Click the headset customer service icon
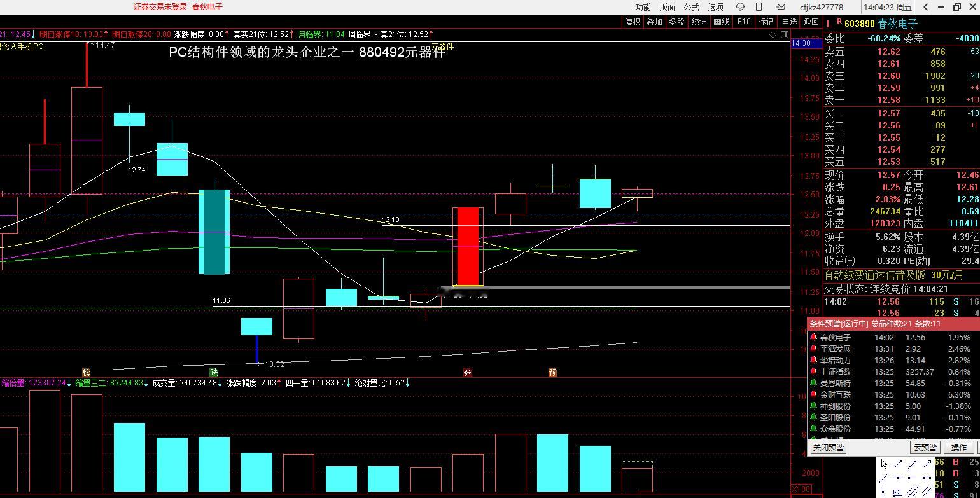This screenshot has height=498, width=980. coord(740,7)
